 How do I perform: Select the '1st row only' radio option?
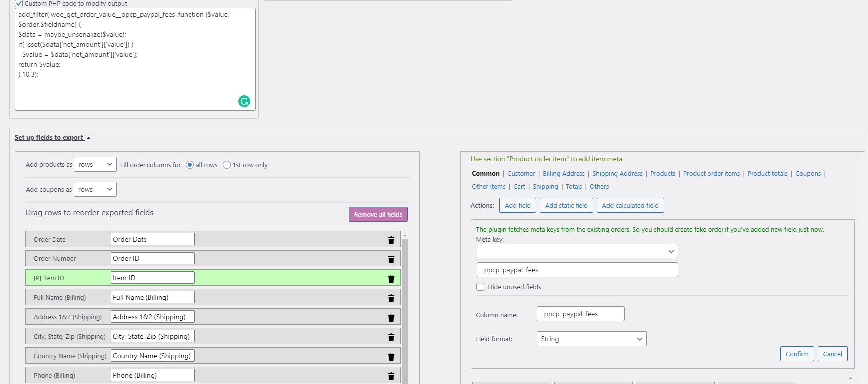pyautogui.click(x=227, y=165)
